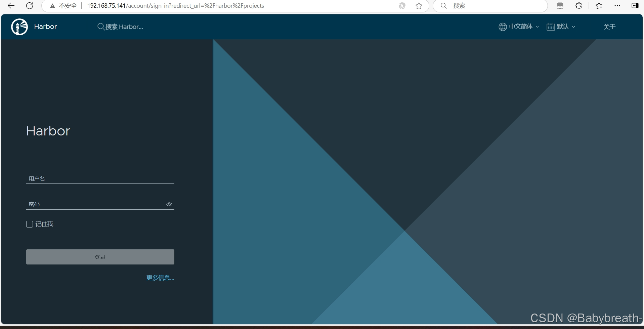This screenshot has width=644, height=329.
Task: Open the browser extensions puzzle icon
Action: [578, 6]
